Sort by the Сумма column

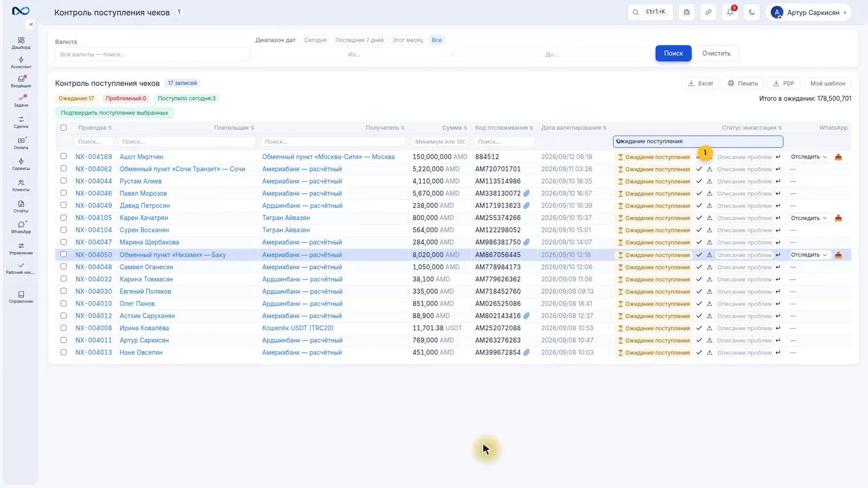454,128
